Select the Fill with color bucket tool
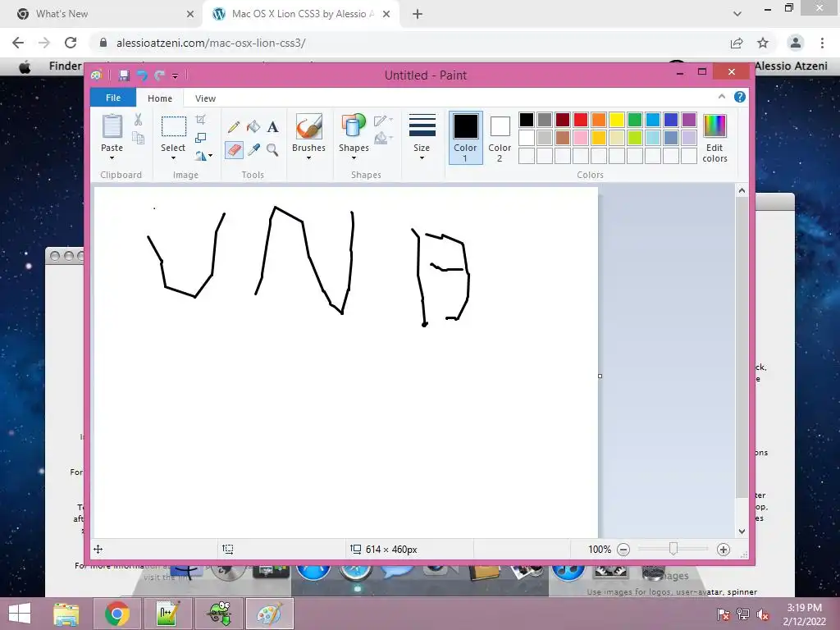840x630 pixels. point(253,127)
